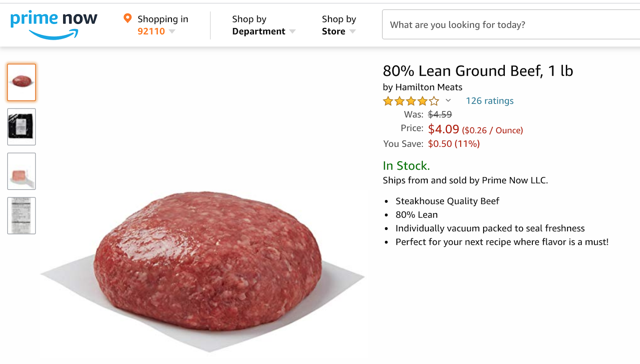640x364 pixels.
Task: Click the Prime Now logo
Action: [x=54, y=25]
